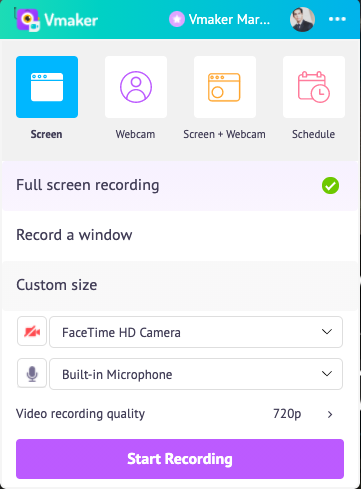Screen dimensions: 361x489
Task: Toggle the camera on/off button
Action: click(x=32, y=331)
